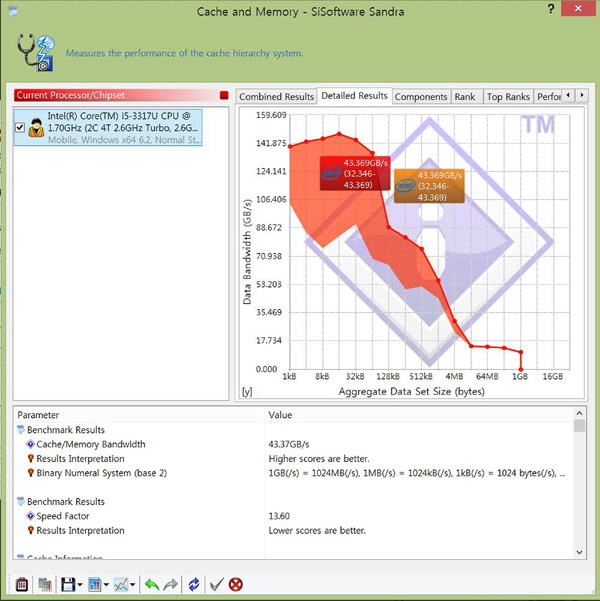Open the bar chart icon dropdown arrow
The image size is (600, 601).
click(106, 585)
